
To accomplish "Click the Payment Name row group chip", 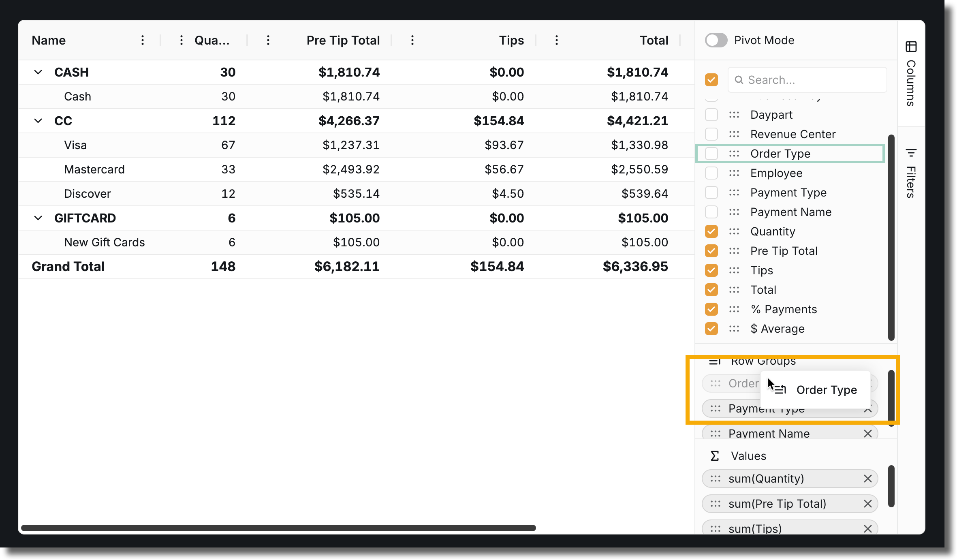I will 790,432.
